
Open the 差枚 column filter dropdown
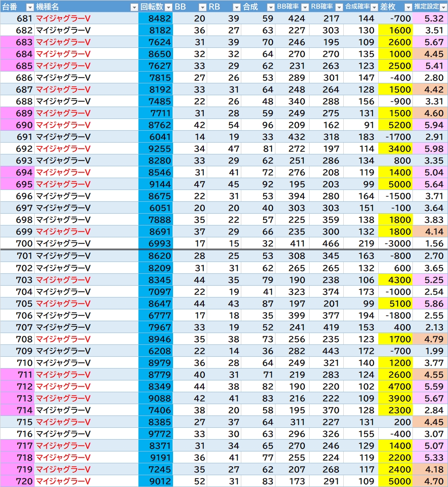coord(408,7)
